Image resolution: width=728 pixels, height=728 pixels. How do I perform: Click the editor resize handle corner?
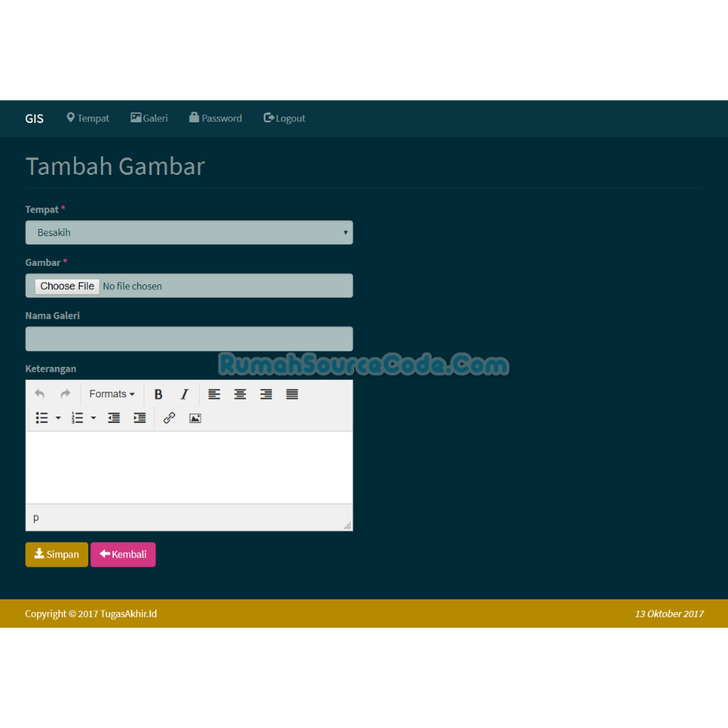tap(347, 525)
